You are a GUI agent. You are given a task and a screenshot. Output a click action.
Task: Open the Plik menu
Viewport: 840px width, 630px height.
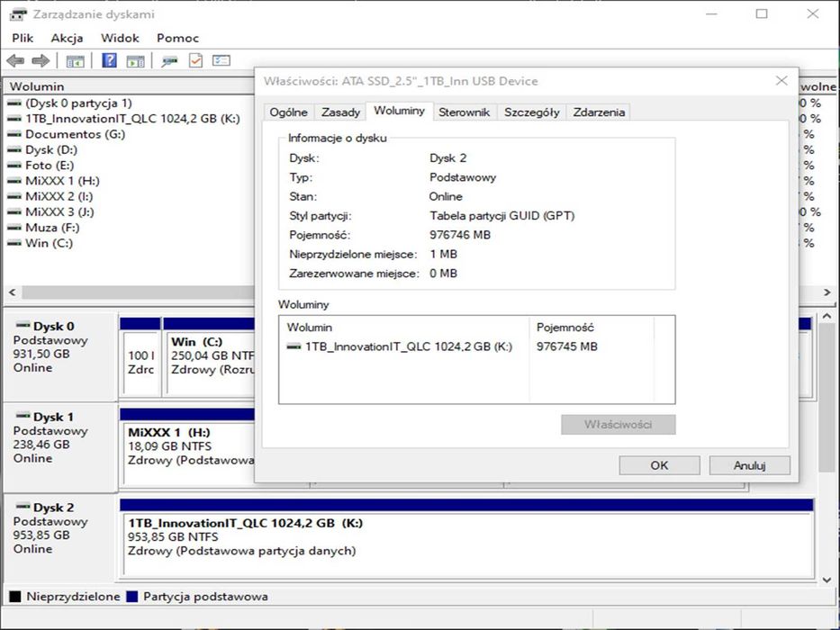[23, 38]
